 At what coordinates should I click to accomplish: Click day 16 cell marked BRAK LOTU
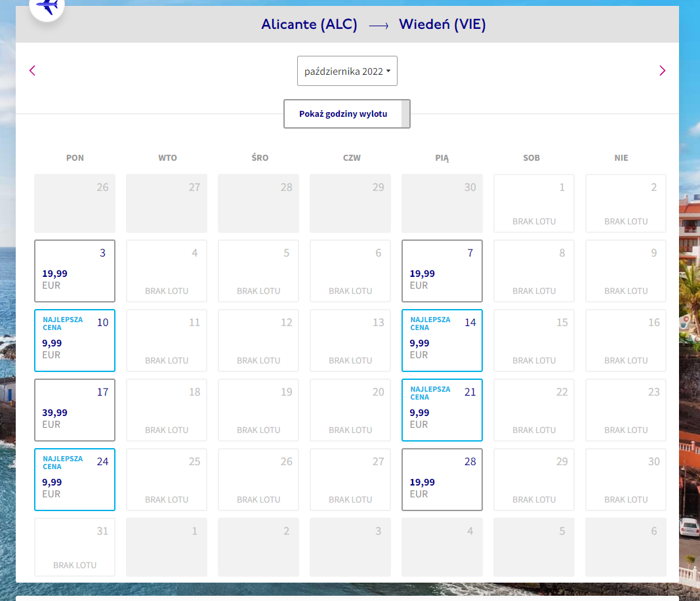pyautogui.click(x=626, y=341)
